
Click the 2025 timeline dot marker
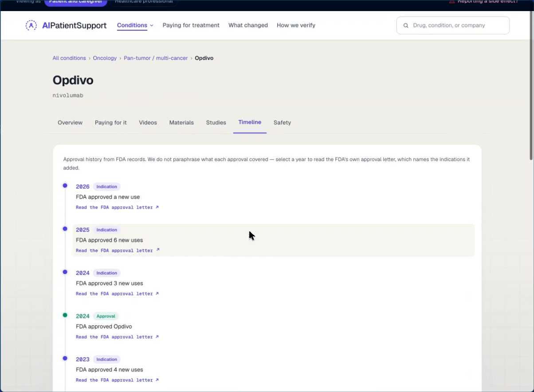pyautogui.click(x=65, y=229)
